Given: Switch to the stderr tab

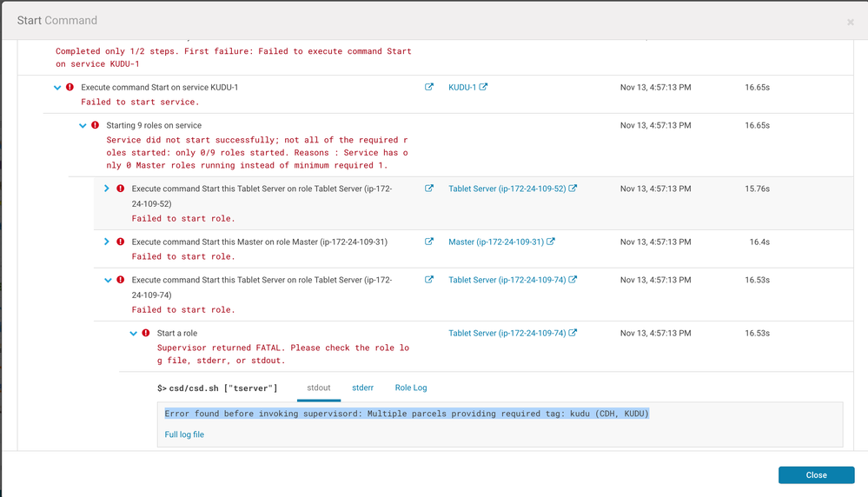Looking at the screenshot, I should [362, 388].
